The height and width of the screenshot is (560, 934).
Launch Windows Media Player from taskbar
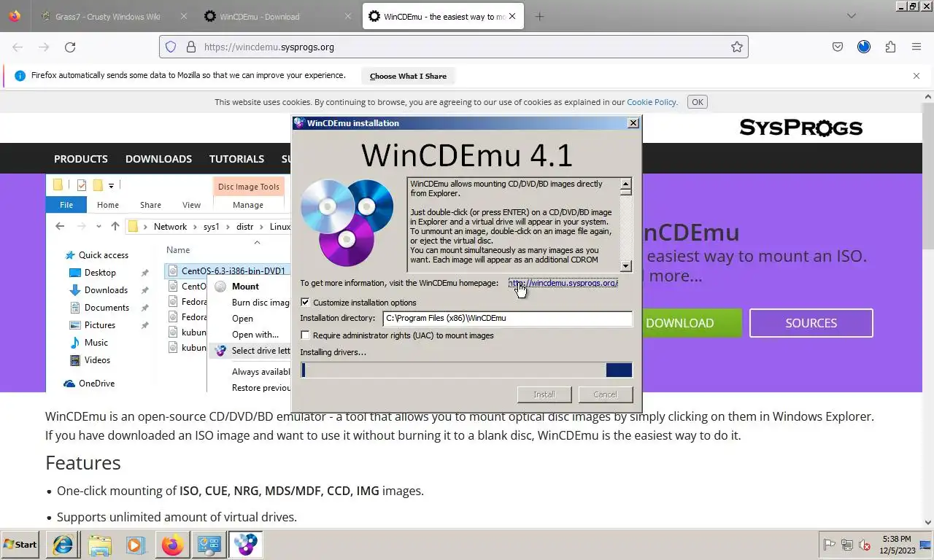coord(136,545)
